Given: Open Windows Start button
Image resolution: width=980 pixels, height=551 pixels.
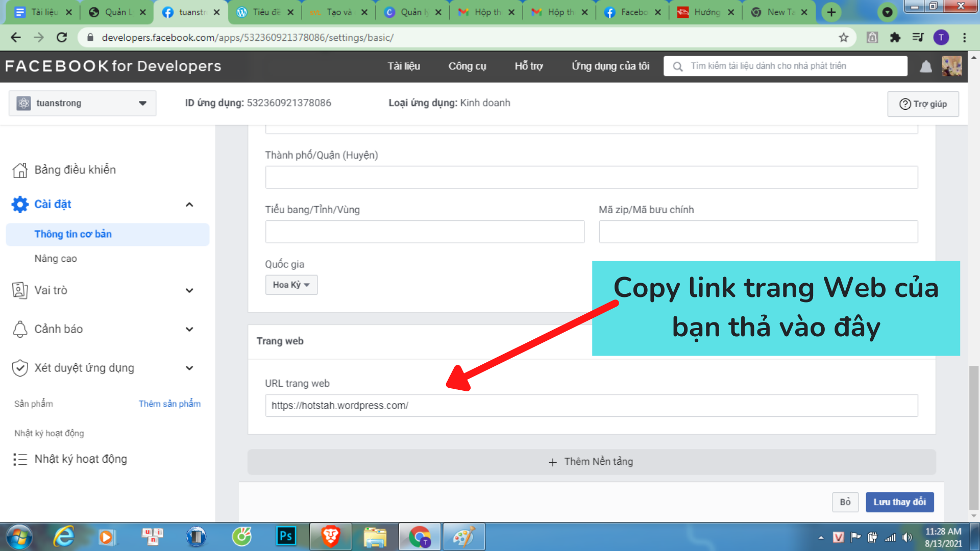Looking at the screenshot, I should [19, 537].
